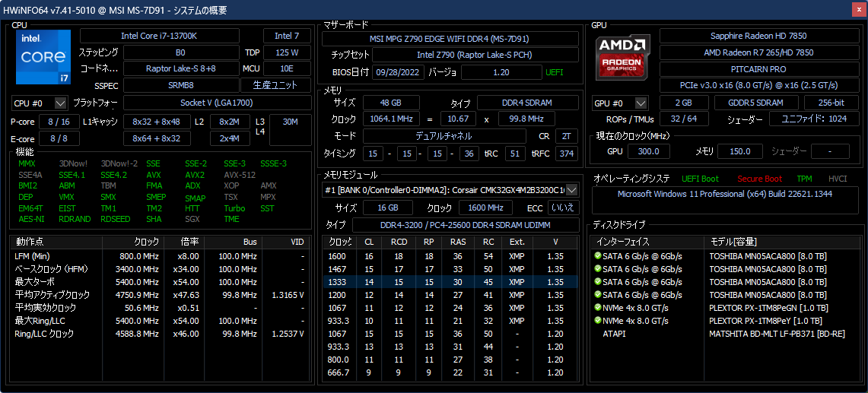The height and width of the screenshot is (393, 868).
Task: Select the LFM (Min) operating point row
Action: click(x=160, y=256)
